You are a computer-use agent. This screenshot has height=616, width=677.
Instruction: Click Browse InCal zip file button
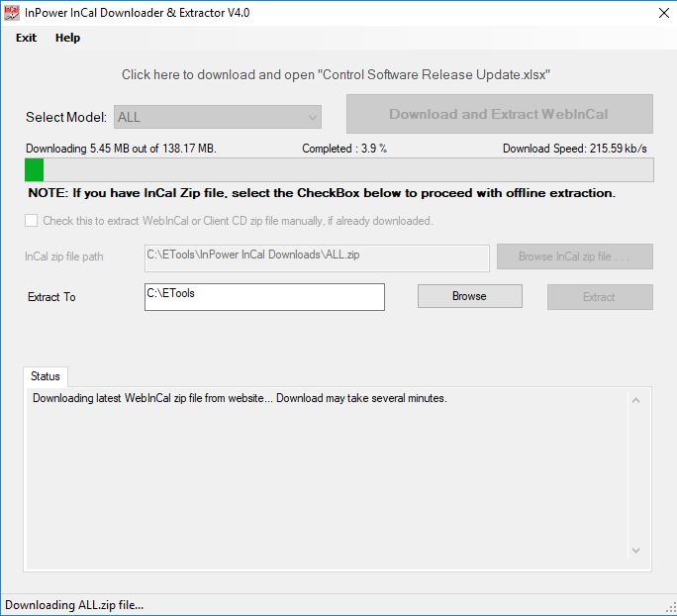(x=575, y=257)
